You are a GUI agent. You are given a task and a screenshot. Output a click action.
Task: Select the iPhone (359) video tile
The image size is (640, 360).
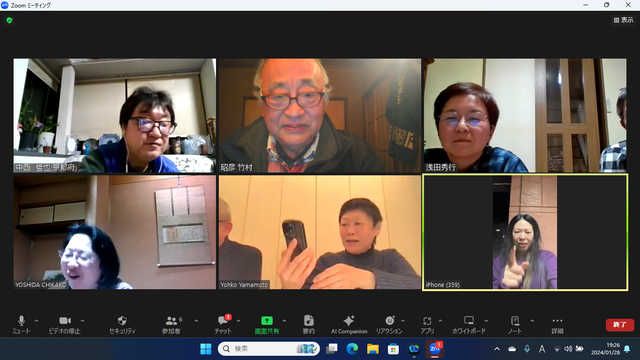(525, 232)
